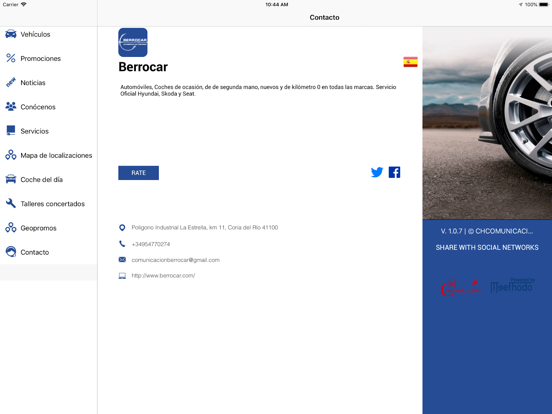Image resolution: width=552 pixels, height=414 pixels.
Task: Open the http://www.berrocar.com/ link
Action: coord(163,276)
